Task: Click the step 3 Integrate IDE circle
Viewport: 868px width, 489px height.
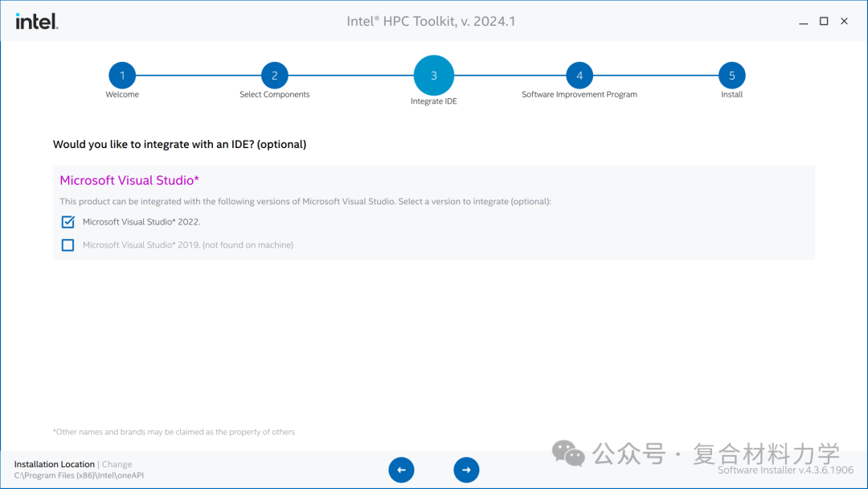Action: (x=434, y=76)
